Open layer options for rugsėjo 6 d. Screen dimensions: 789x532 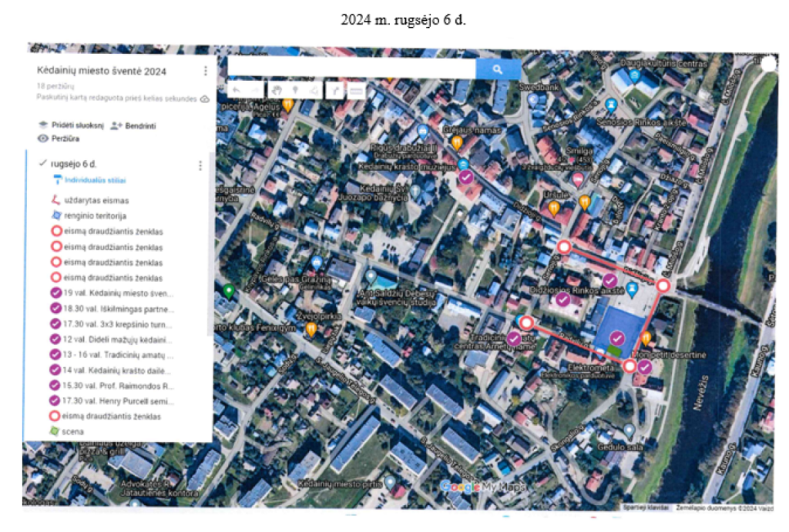pos(200,165)
